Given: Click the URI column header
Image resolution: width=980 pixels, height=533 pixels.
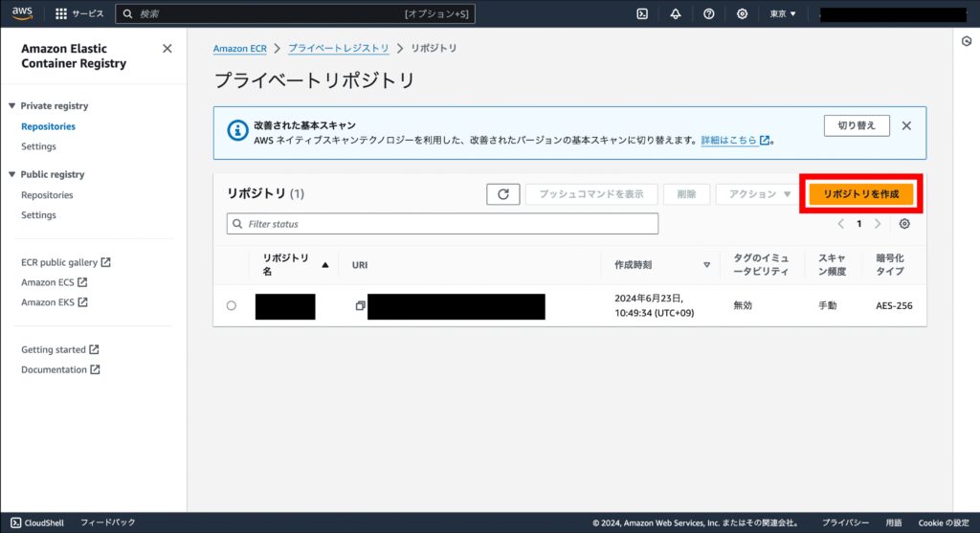Looking at the screenshot, I should [x=360, y=265].
